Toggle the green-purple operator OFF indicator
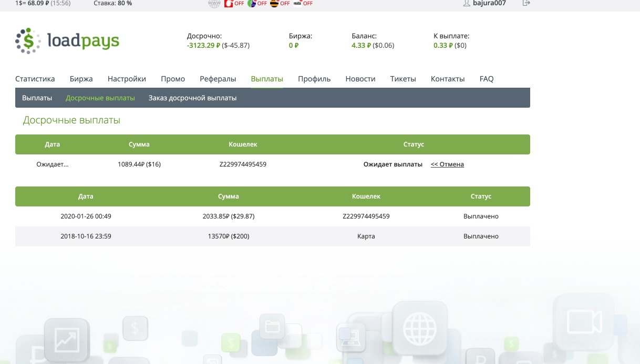 click(257, 4)
